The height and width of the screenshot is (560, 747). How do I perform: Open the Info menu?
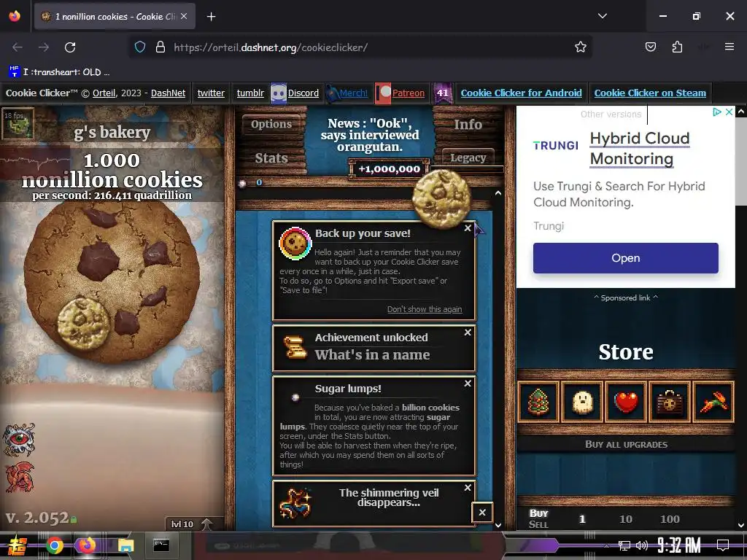(x=468, y=124)
